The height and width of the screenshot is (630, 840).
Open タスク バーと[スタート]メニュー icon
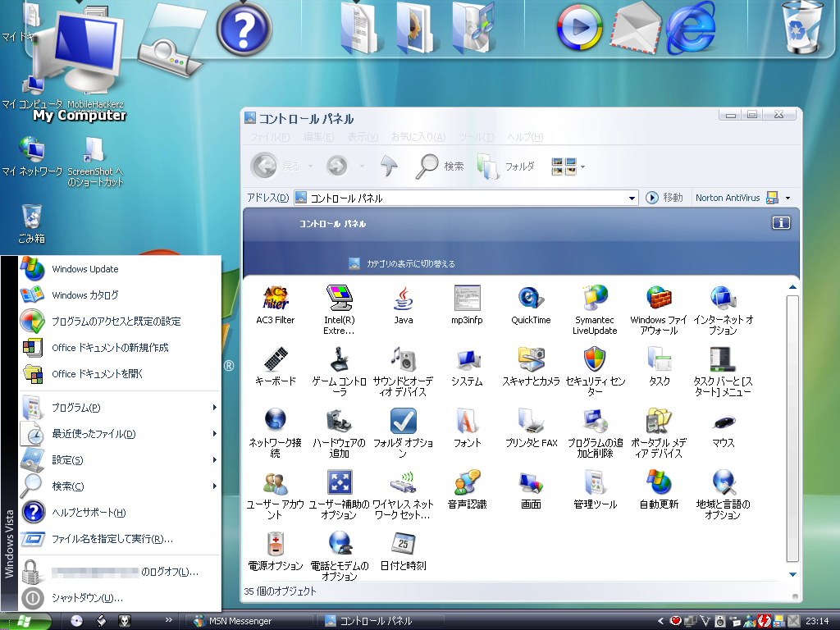[x=723, y=359]
